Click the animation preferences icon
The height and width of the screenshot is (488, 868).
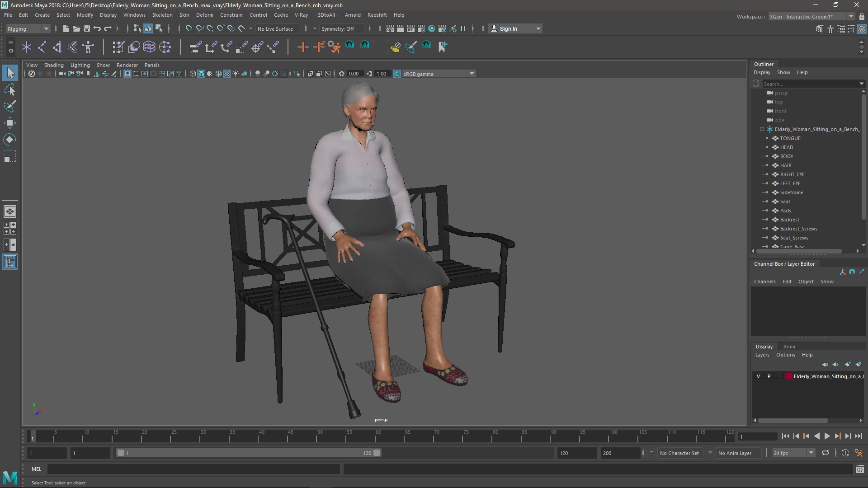[x=859, y=453]
